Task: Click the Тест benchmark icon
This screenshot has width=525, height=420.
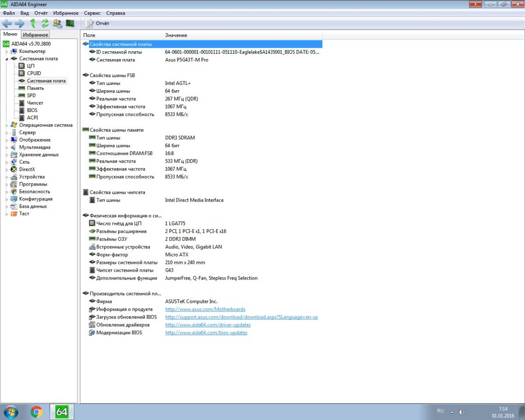Action: [14, 214]
